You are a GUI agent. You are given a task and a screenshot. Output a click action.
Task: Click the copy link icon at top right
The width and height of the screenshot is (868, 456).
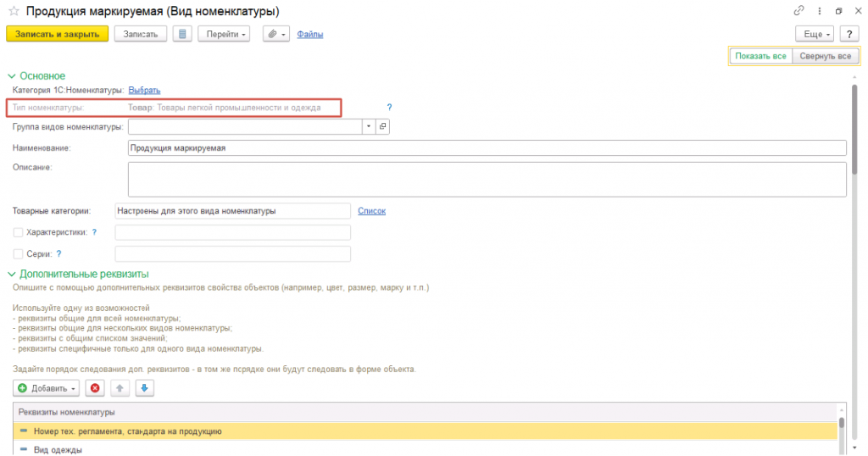click(x=798, y=11)
